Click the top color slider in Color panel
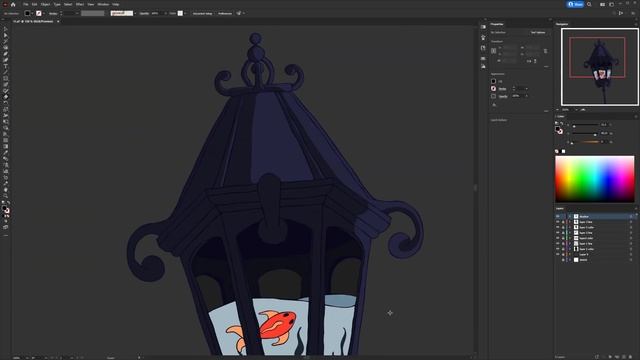Screen dimensions: 640x360 coord(586,125)
